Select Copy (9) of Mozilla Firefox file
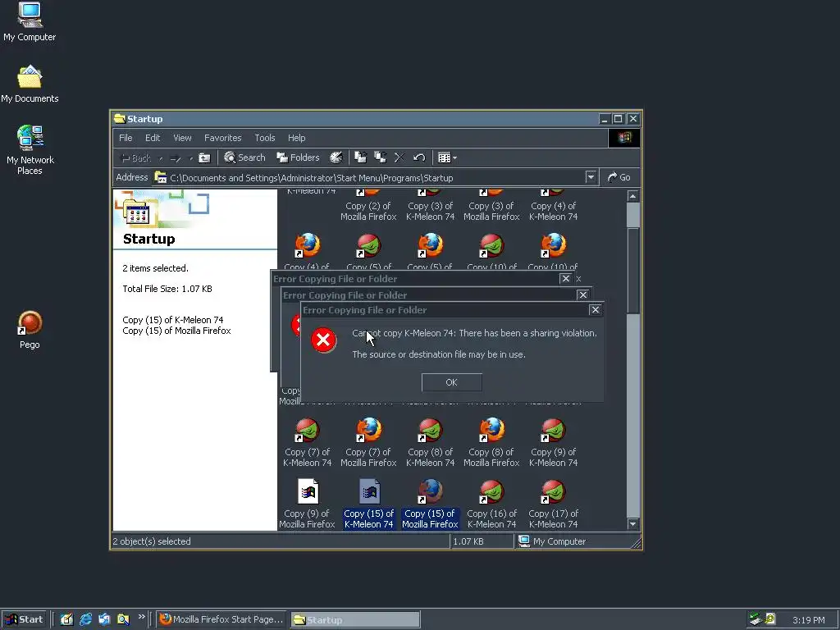The image size is (840, 630). 308,504
